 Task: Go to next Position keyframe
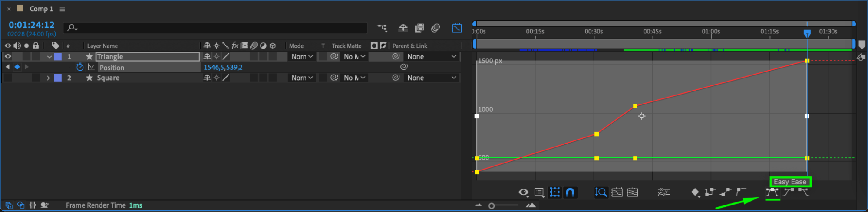pyautogui.click(x=26, y=67)
